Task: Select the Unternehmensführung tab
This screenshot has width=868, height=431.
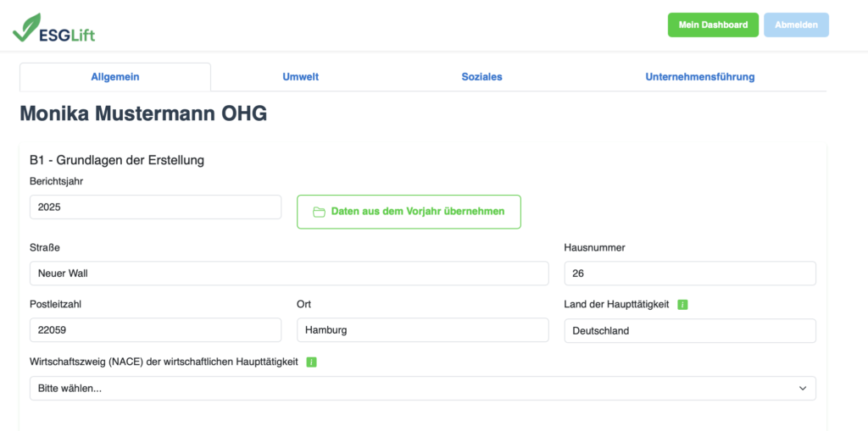Action: point(699,77)
